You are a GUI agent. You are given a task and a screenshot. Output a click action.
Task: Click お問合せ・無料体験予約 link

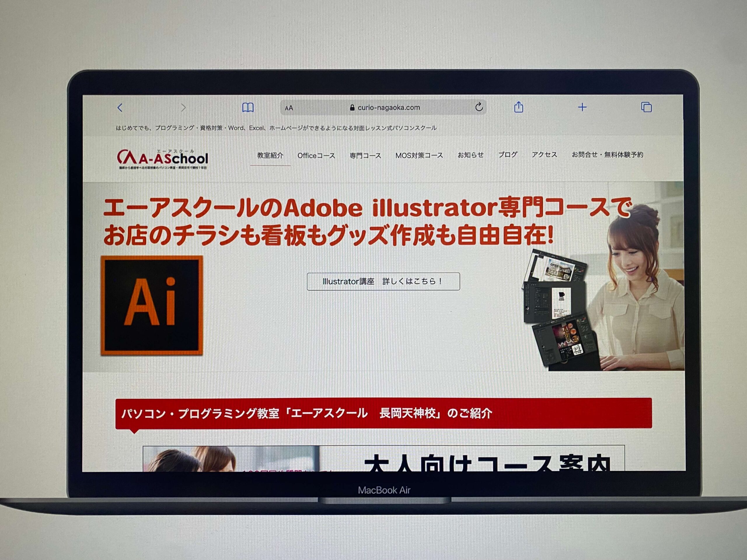pos(607,155)
